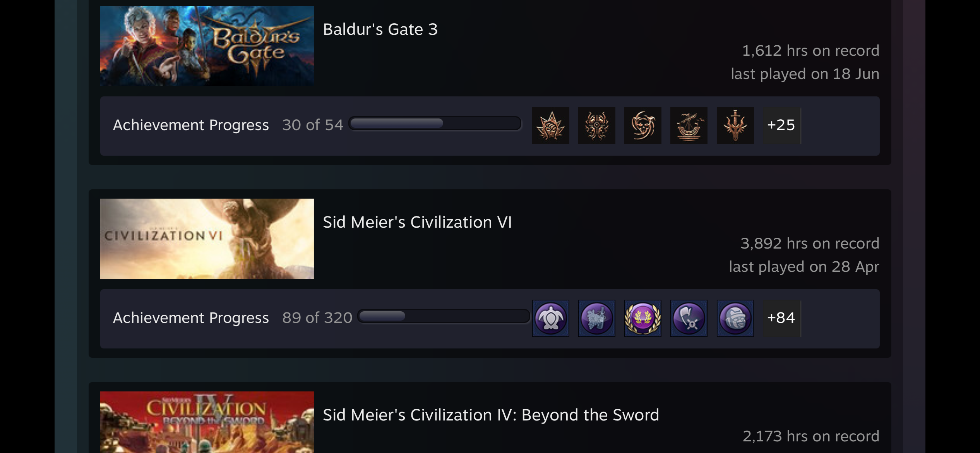This screenshot has width=980, height=453.
Task: Open the ship achievement icon for Baldur's Gate 3
Action: pos(689,125)
